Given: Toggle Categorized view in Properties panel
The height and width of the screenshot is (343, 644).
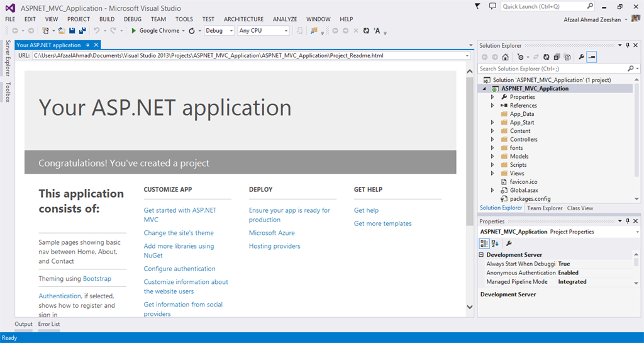Looking at the screenshot, I should (484, 243).
